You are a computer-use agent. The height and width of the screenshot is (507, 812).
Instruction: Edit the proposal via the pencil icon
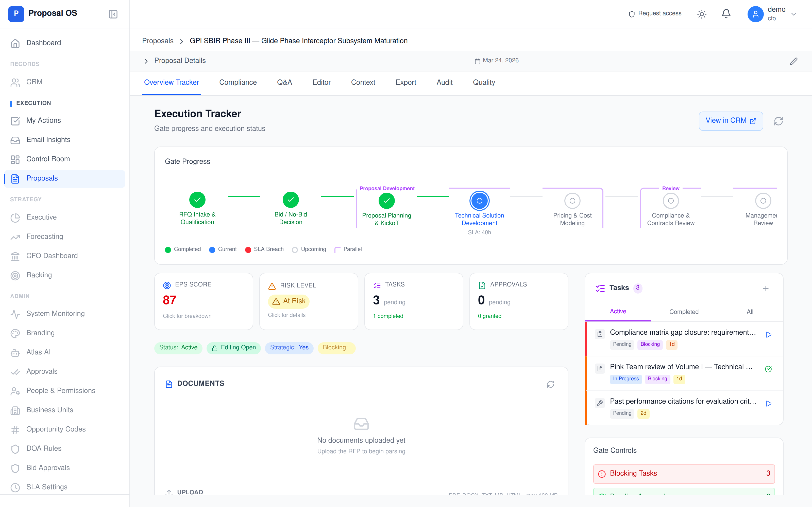(794, 61)
